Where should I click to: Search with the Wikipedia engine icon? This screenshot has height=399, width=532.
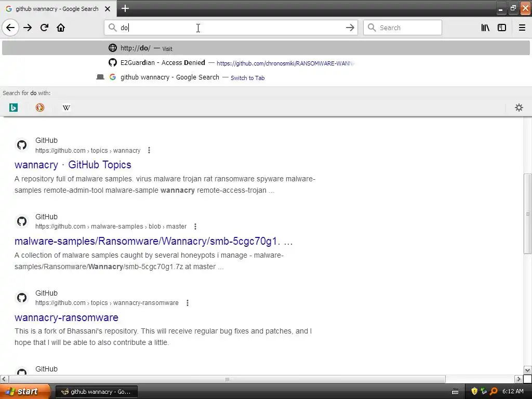point(66,108)
